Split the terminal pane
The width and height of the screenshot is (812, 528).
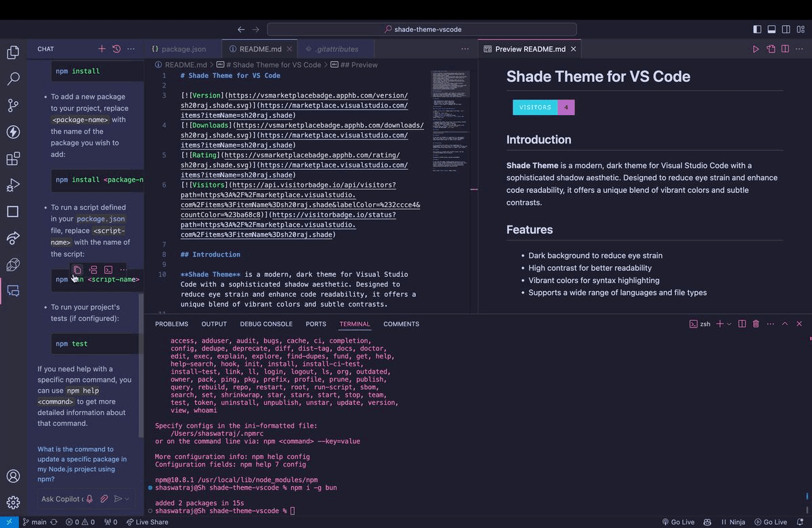[740, 324]
